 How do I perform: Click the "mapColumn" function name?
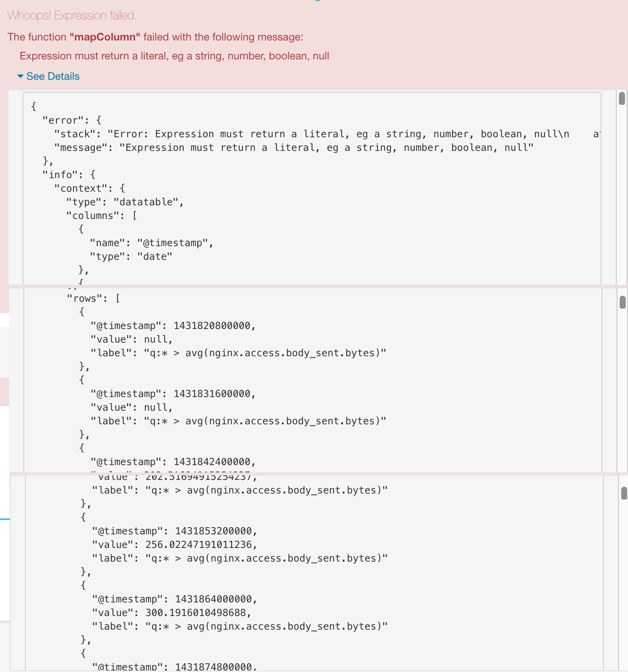tap(105, 37)
